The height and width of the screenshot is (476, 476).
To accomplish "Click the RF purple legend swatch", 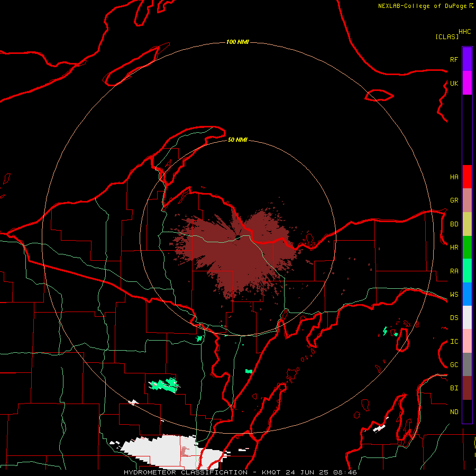I will 467,59.
